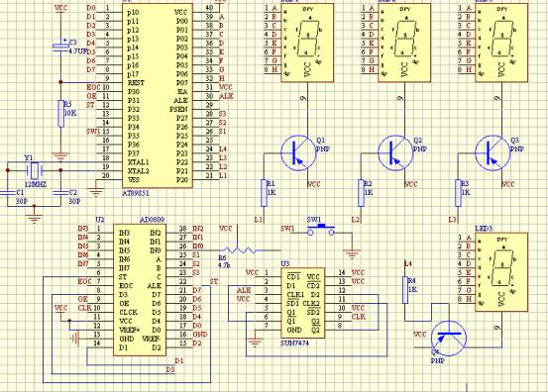Click the ground symbol at U3 GND pin
Image resolution: width=548 pixels, height=392 pixels.
point(255,343)
